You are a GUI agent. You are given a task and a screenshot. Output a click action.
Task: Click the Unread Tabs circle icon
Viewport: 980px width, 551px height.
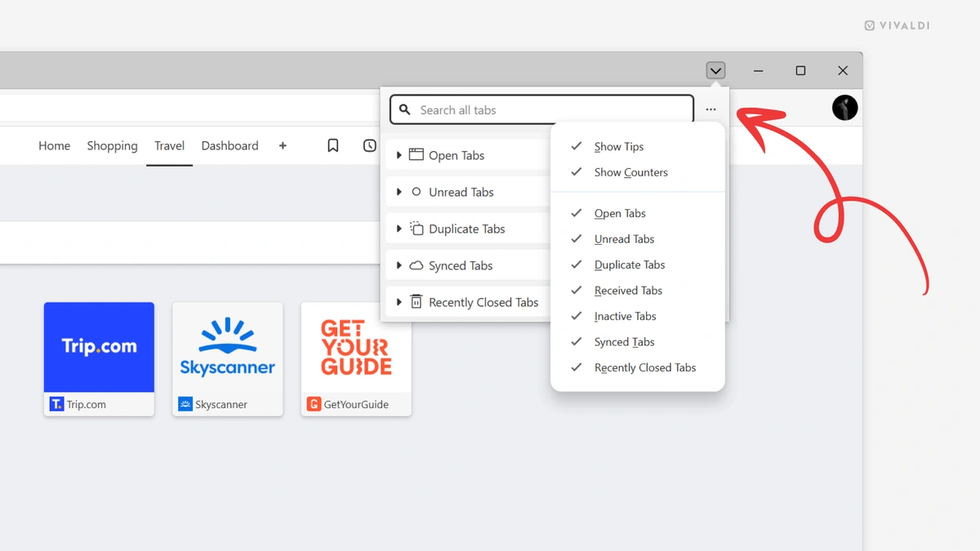coord(416,191)
